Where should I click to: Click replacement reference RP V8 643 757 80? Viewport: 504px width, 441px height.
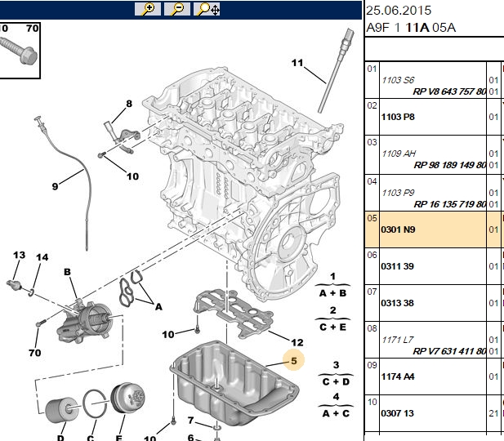pos(449,91)
